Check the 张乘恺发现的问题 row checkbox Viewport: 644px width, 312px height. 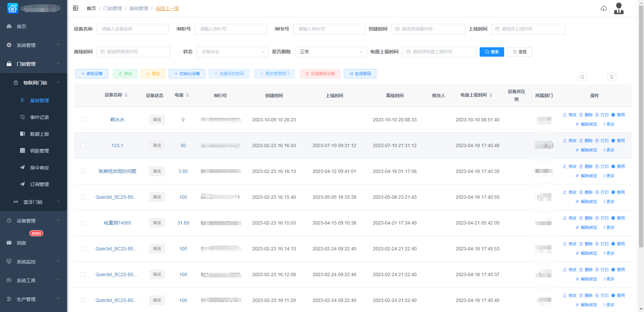pyautogui.click(x=83, y=171)
